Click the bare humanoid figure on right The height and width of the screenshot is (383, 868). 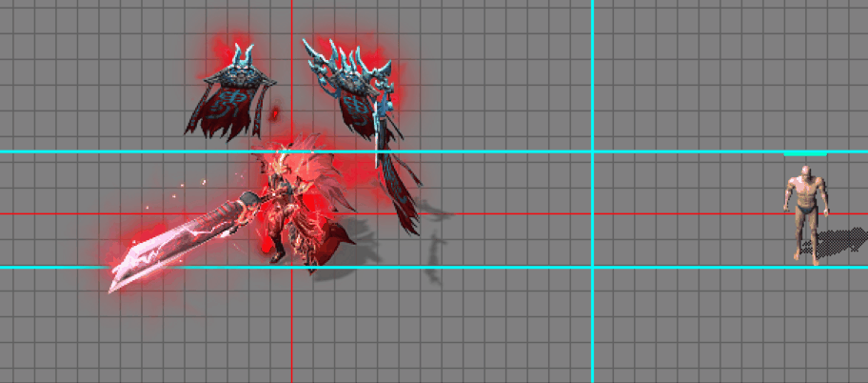805,212
